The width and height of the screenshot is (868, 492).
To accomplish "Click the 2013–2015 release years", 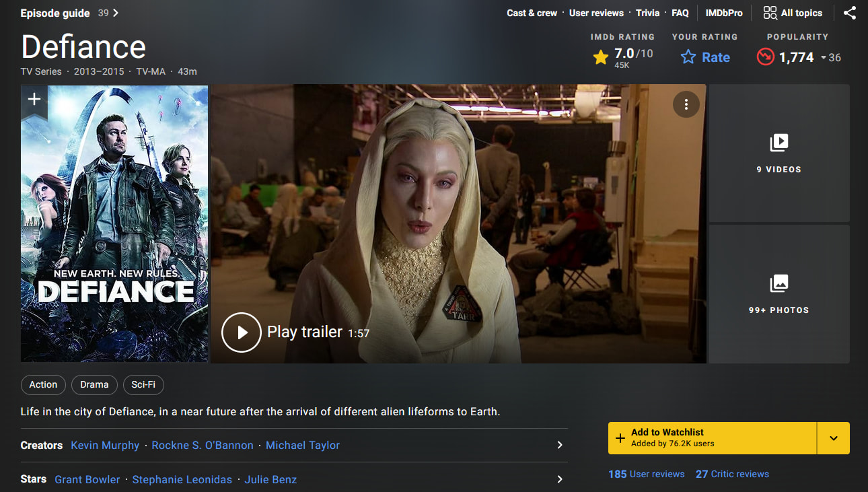I will (99, 71).
